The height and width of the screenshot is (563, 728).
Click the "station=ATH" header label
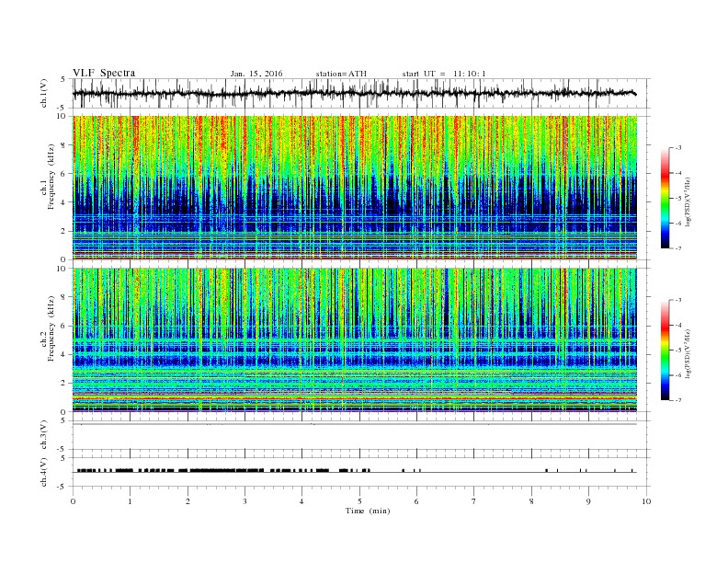341,74
